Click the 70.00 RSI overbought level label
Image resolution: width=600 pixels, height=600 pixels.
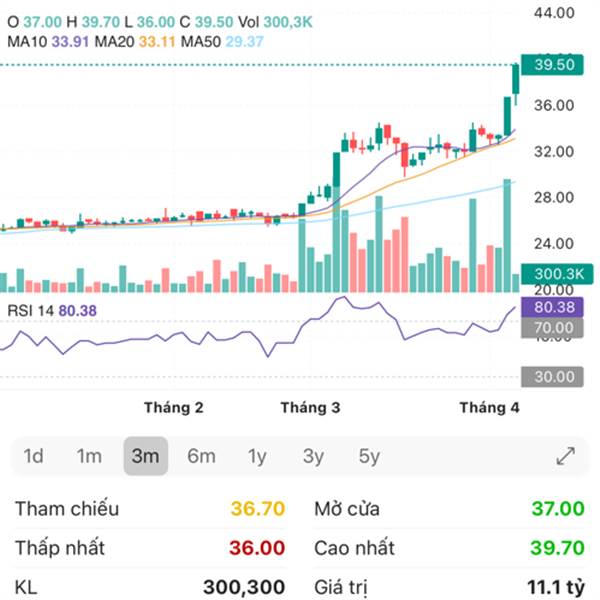[x=553, y=328]
